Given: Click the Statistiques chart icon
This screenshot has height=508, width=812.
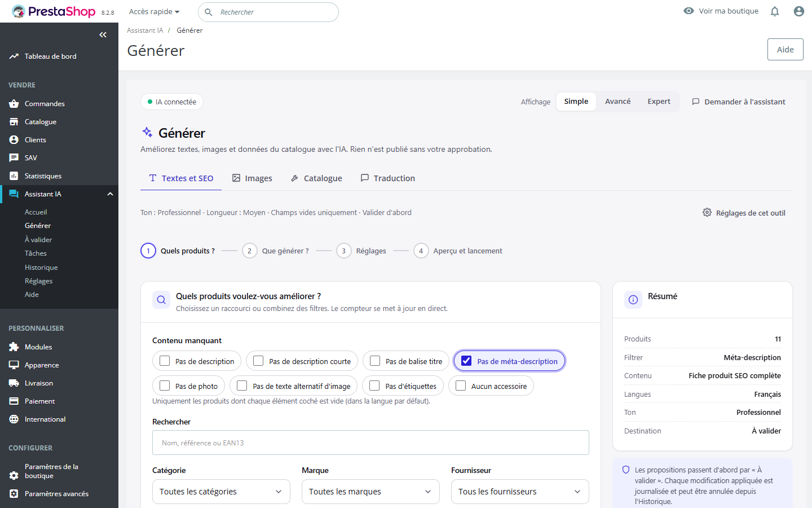Looking at the screenshot, I should (14, 176).
